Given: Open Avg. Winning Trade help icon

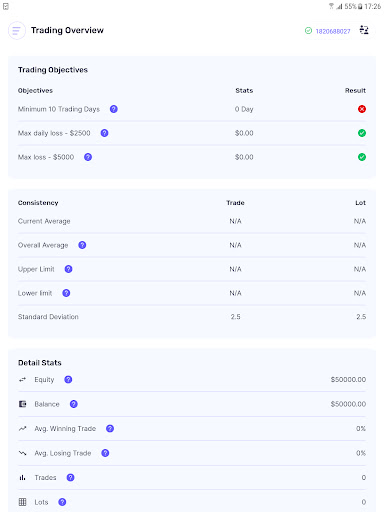Looking at the screenshot, I should pyautogui.click(x=110, y=428).
